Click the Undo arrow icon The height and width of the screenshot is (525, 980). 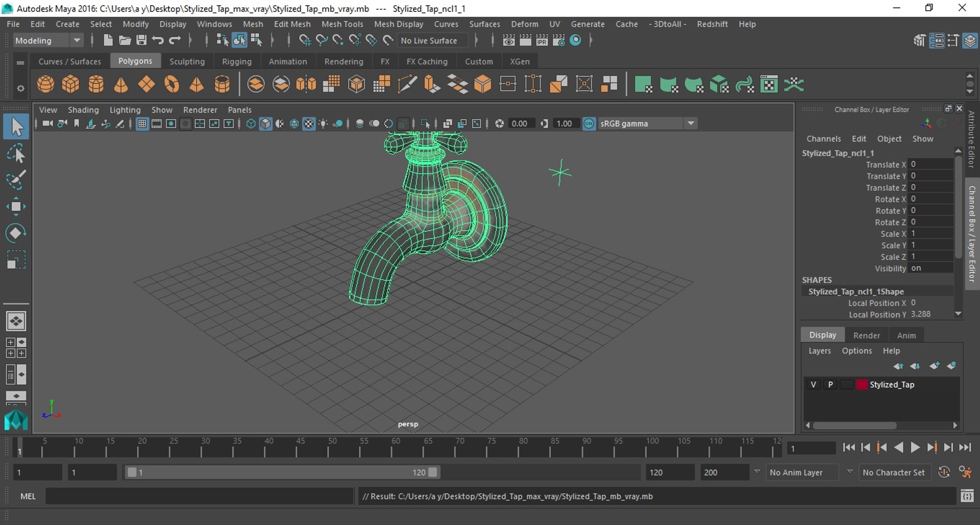tap(158, 40)
